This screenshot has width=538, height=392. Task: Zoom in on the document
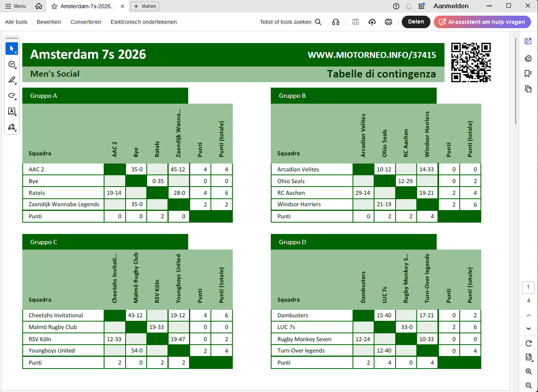coord(529,371)
